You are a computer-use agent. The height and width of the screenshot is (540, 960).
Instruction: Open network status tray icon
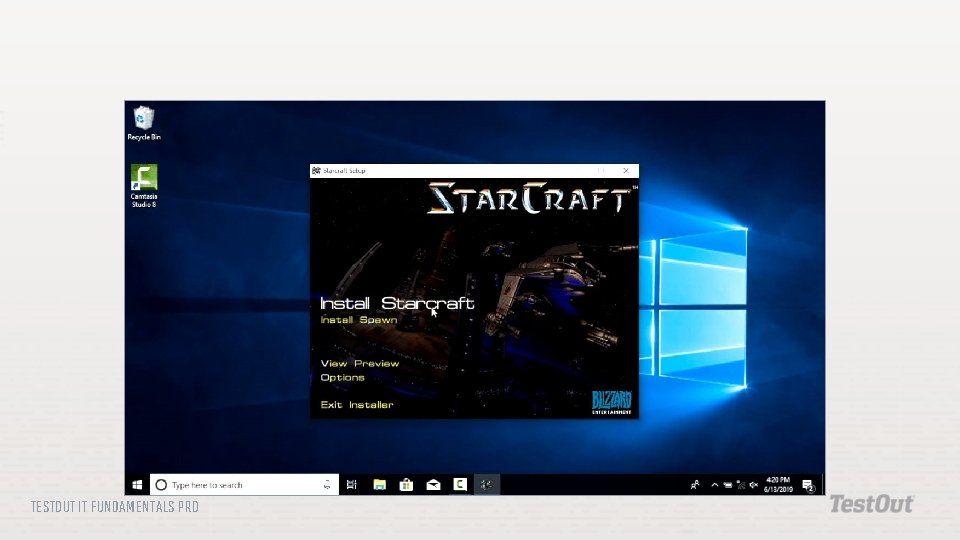(x=741, y=485)
